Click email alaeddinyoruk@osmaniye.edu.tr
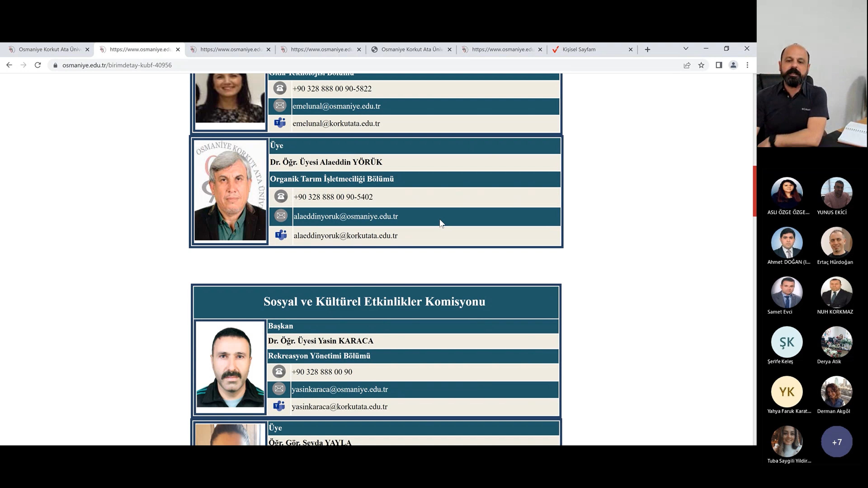The height and width of the screenshot is (488, 868). pyautogui.click(x=345, y=217)
